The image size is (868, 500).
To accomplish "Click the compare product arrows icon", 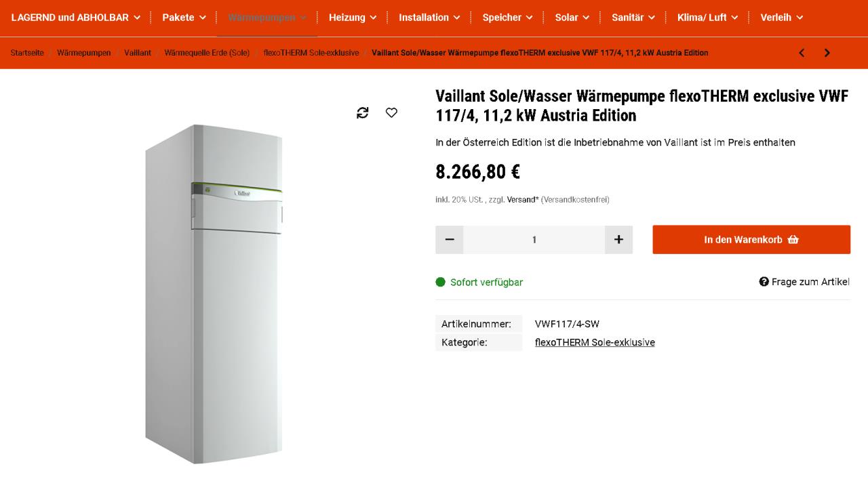I will point(363,112).
